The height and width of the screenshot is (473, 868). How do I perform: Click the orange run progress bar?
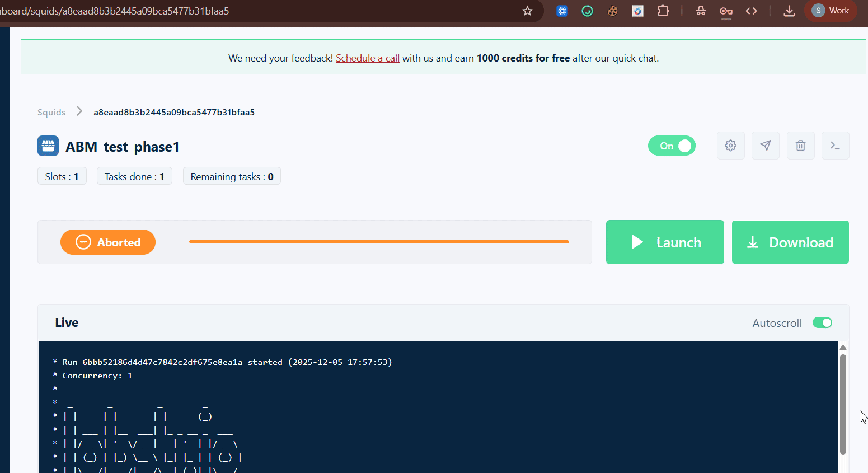coord(379,242)
